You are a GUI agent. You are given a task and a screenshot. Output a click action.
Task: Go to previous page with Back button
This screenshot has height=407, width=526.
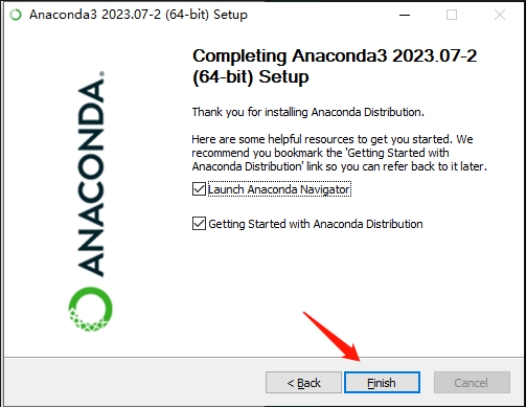pos(304,382)
